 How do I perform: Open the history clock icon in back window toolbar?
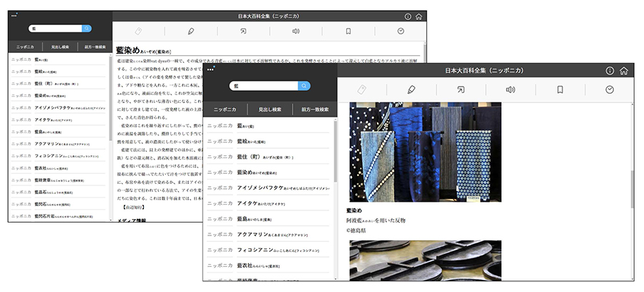point(401,31)
